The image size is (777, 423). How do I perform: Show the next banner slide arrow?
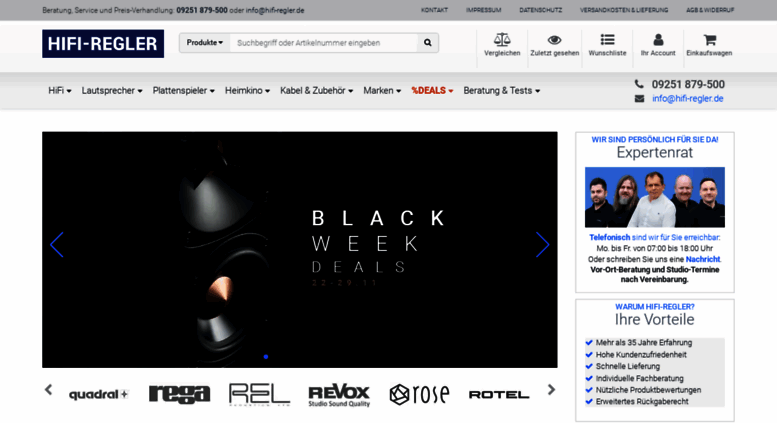[543, 245]
